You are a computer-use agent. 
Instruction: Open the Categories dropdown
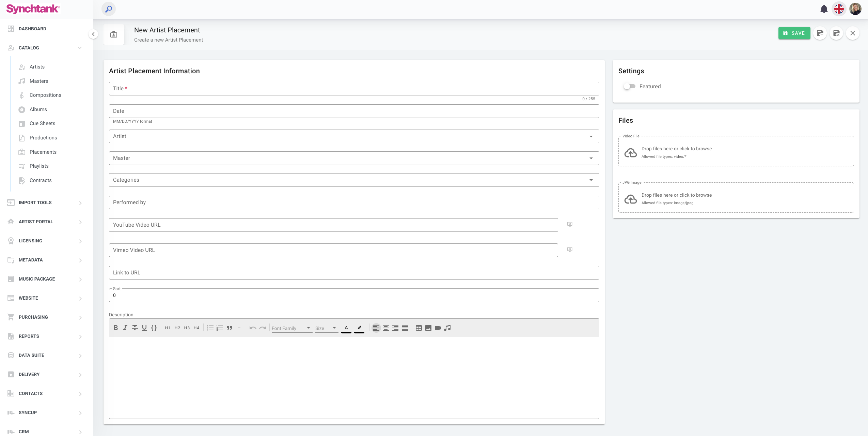[354, 180]
